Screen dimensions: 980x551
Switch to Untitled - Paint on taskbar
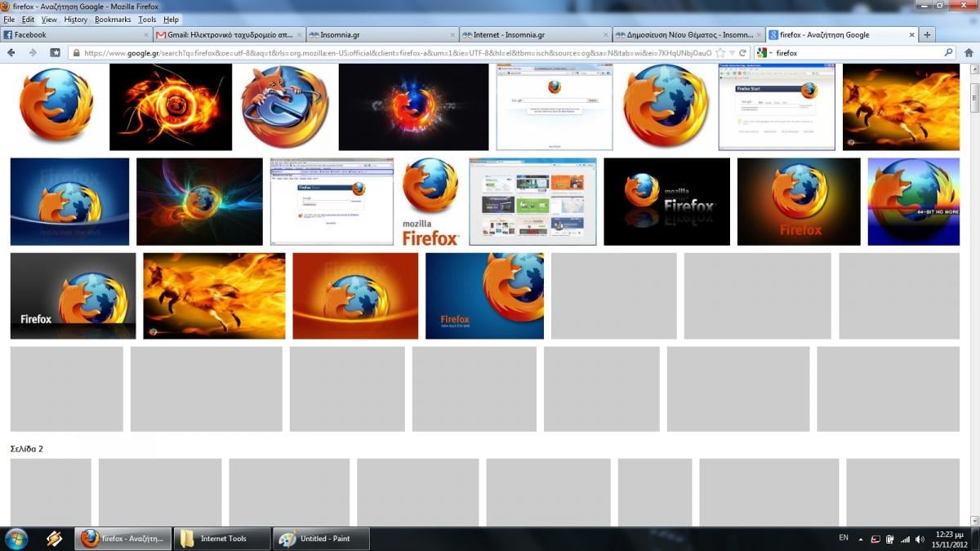(322, 539)
